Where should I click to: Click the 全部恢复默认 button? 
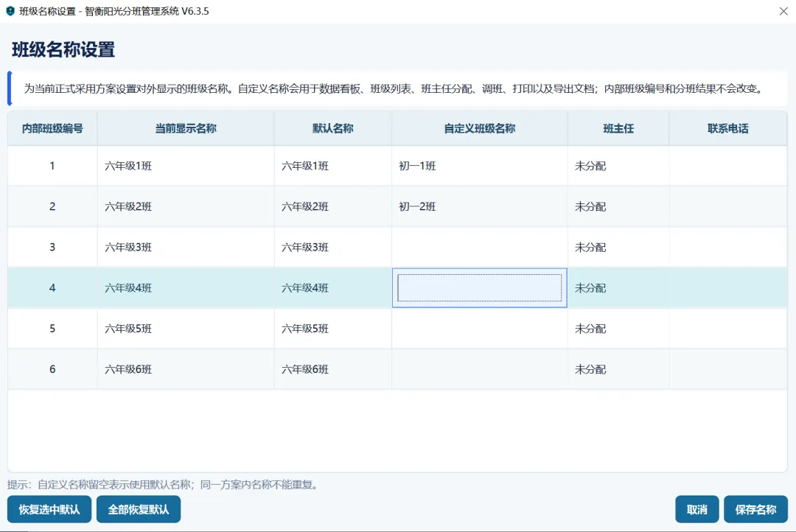139,509
